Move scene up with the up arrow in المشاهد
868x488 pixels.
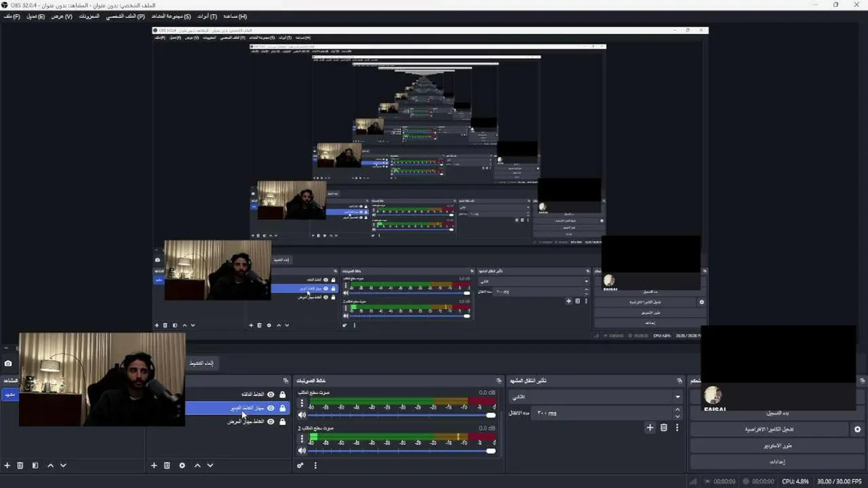pos(50,466)
